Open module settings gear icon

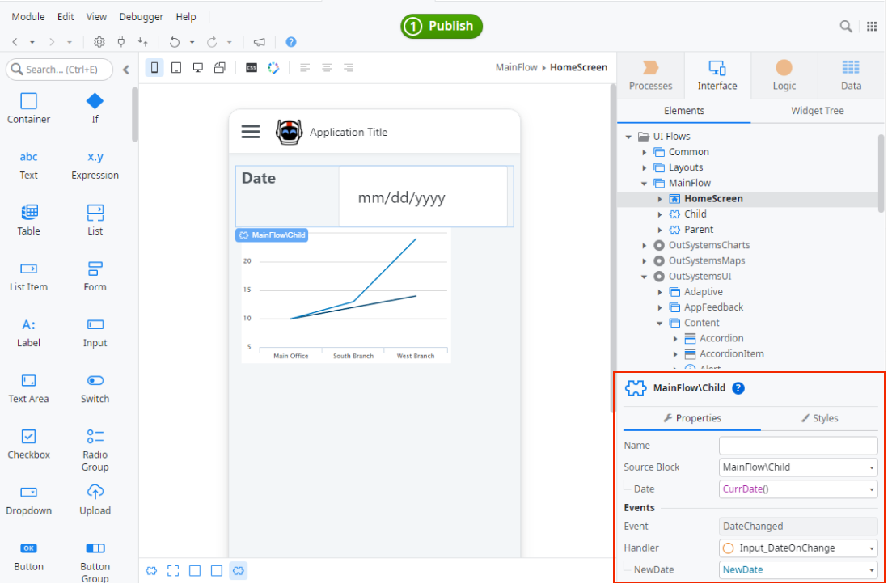pyautogui.click(x=99, y=42)
